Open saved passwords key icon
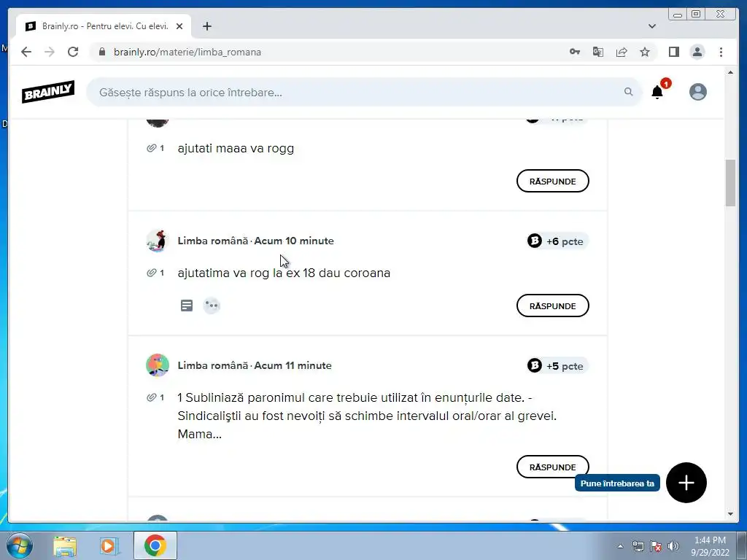This screenshot has width=747, height=560. click(x=575, y=52)
